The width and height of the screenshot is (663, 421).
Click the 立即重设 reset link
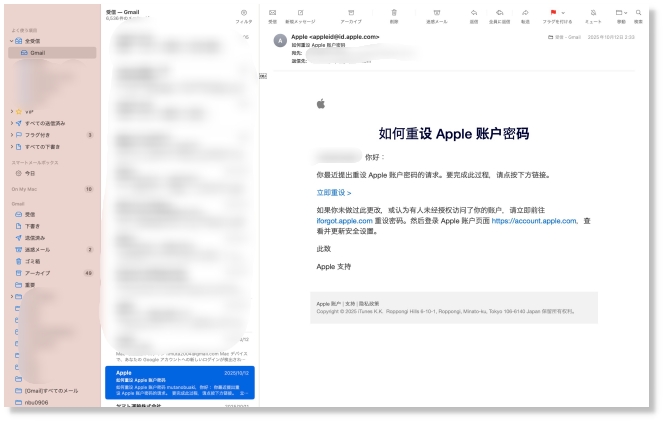[333, 192]
